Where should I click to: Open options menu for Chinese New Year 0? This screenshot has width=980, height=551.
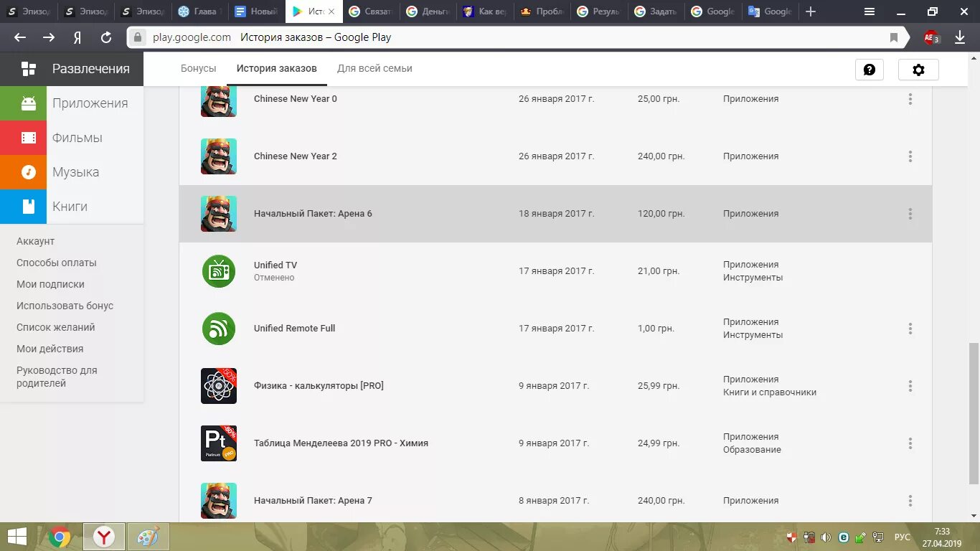(x=910, y=99)
